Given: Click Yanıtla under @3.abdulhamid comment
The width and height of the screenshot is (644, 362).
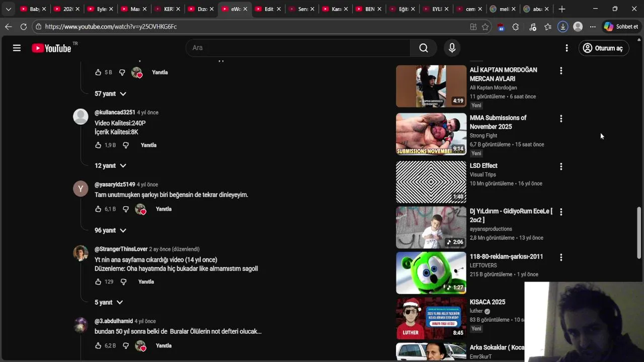Looking at the screenshot, I should 164,346.
